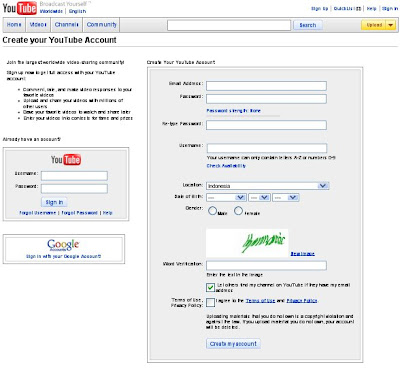Go to the Home tab
The height and width of the screenshot is (369, 400).
pos(14,25)
